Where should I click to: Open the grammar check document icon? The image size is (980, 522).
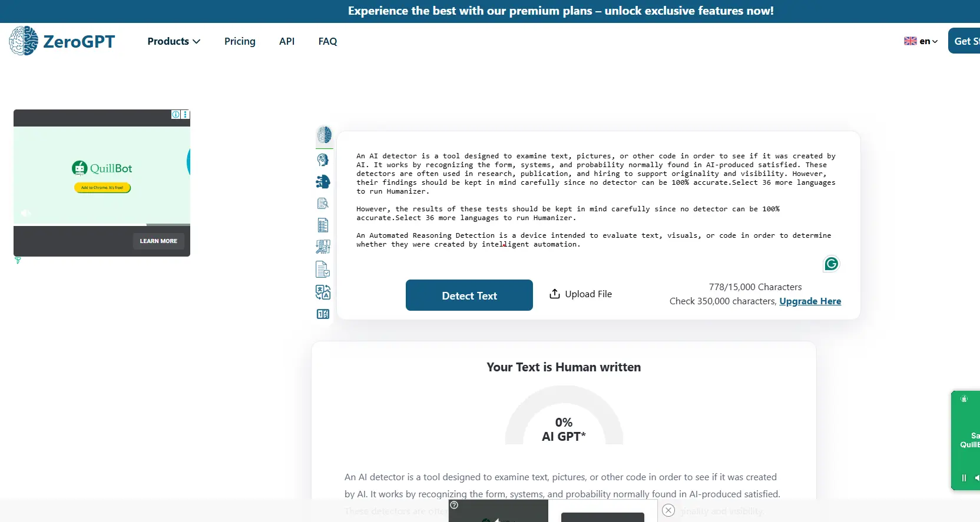[323, 270]
